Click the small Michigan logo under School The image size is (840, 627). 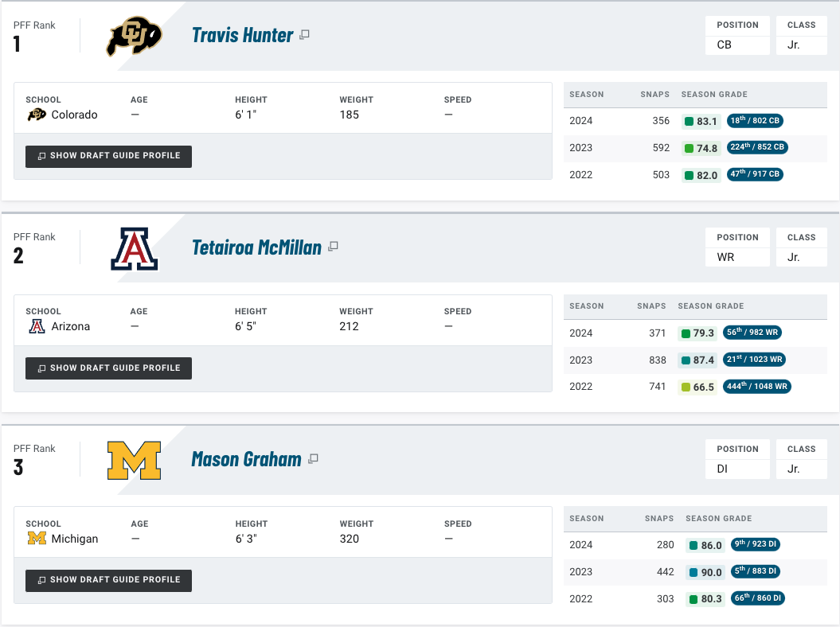point(36,539)
